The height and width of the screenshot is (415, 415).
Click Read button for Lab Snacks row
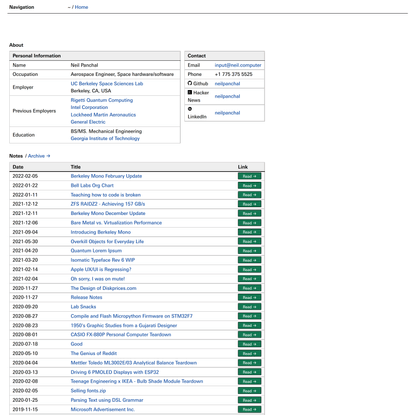(249, 307)
